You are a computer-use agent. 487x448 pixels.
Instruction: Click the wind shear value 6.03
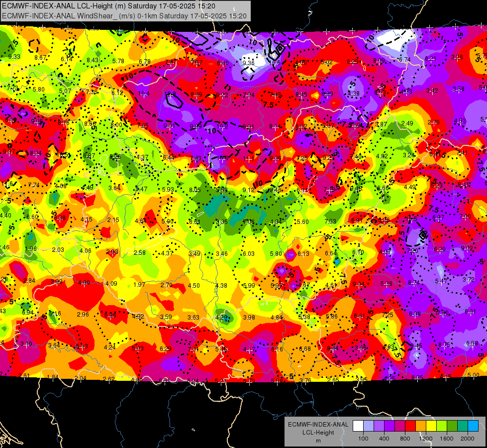[x=248, y=254]
